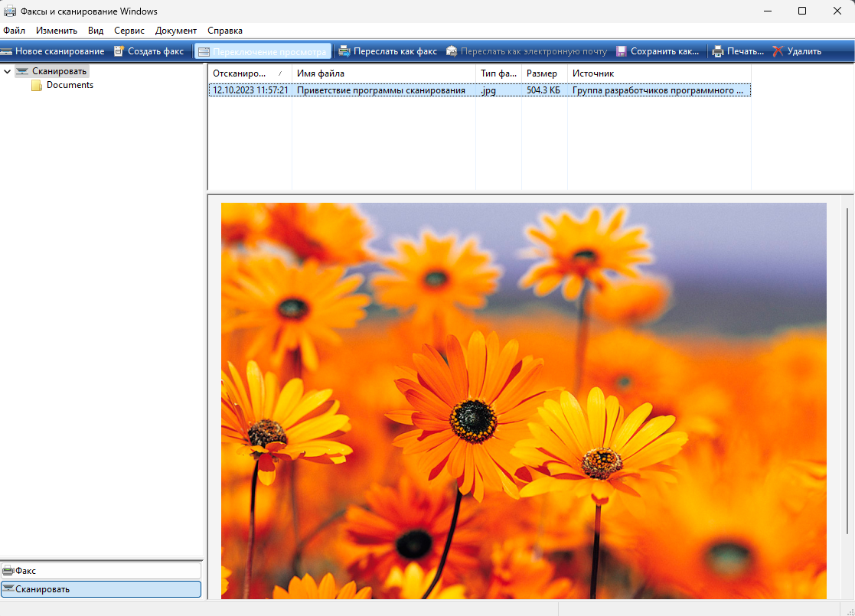Click Переслать как электронную почту label
The image size is (855, 616).
tap(534, 51)
